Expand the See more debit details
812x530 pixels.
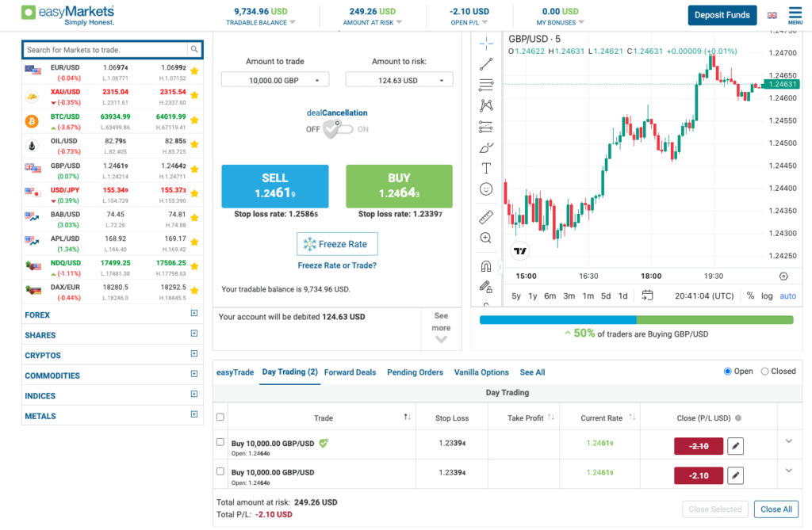[x=441, y=329]
